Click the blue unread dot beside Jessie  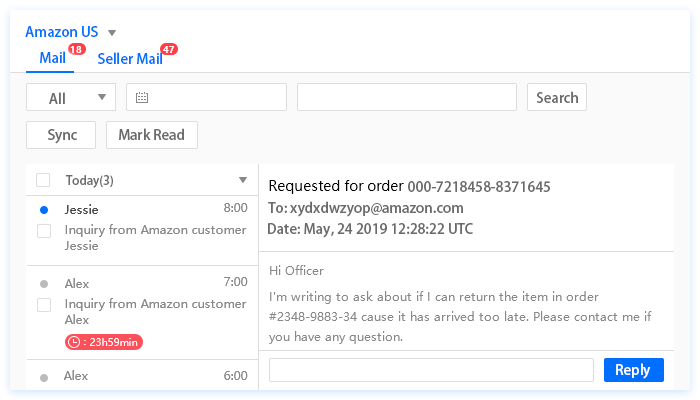pos(44,210)
